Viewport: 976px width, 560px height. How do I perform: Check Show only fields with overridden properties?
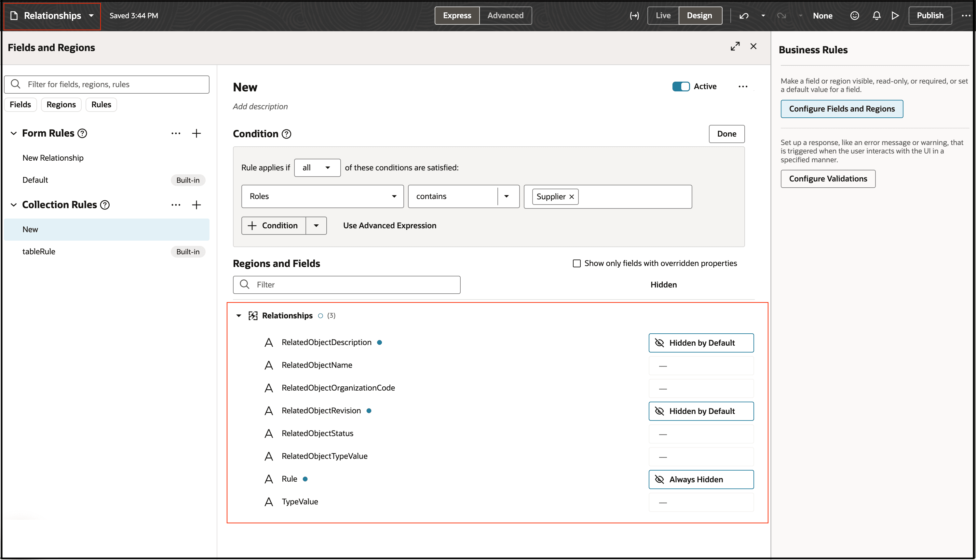click(577, 263)
